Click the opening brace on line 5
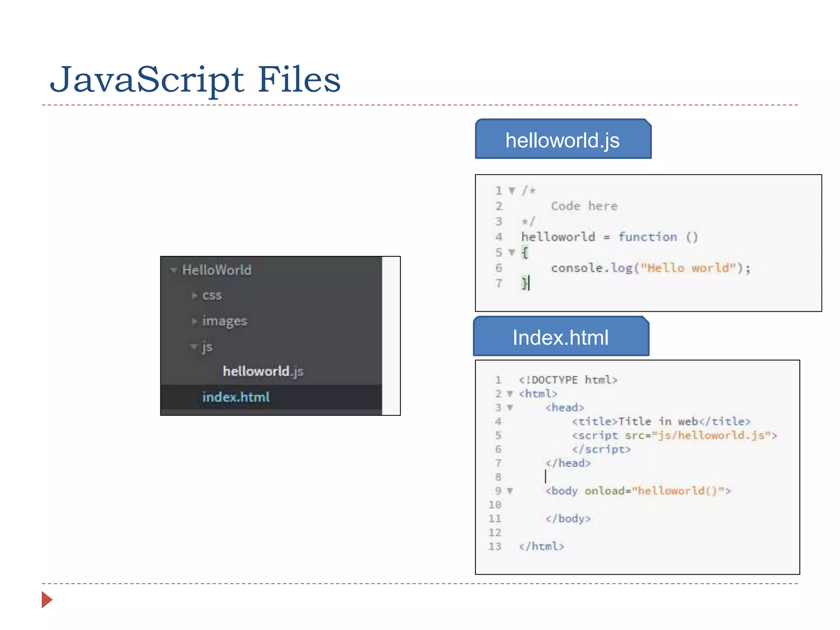The width and height of the screenshot is (840, 630). point(525,252)
